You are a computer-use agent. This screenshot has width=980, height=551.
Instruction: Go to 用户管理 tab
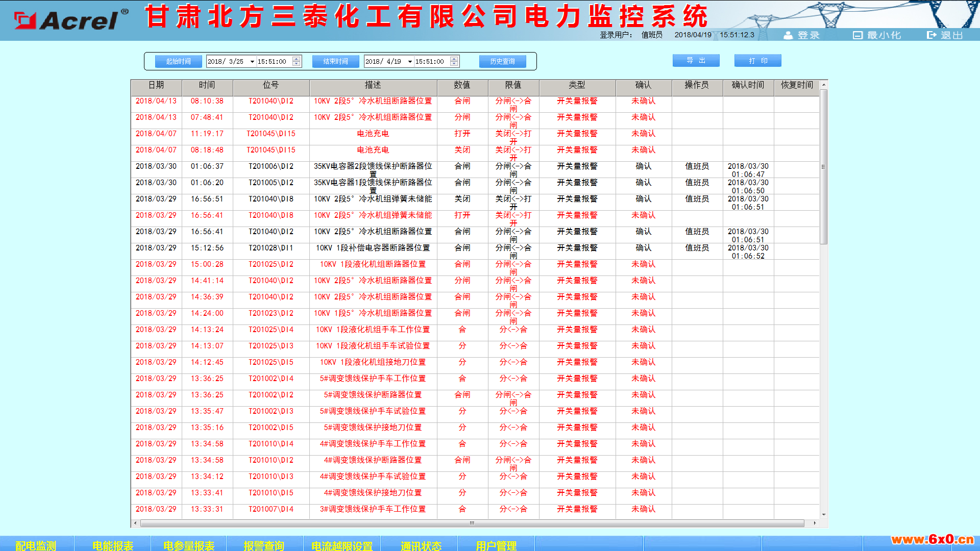click(x=496, y=545)
